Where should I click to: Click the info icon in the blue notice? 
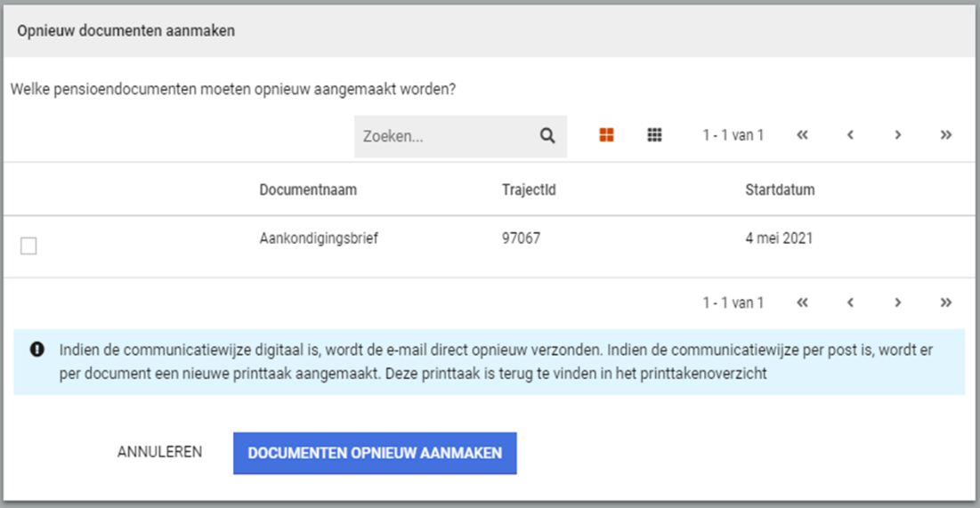point(37,350)
